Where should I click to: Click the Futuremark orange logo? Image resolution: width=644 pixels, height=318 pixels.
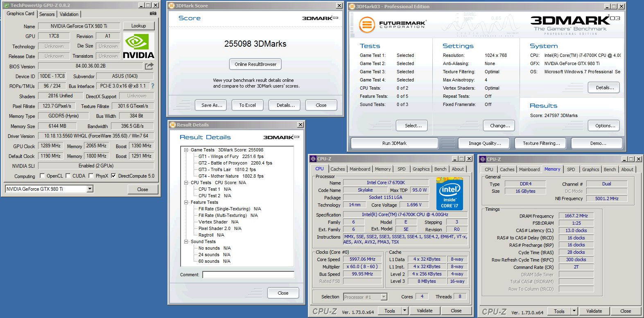367,25
